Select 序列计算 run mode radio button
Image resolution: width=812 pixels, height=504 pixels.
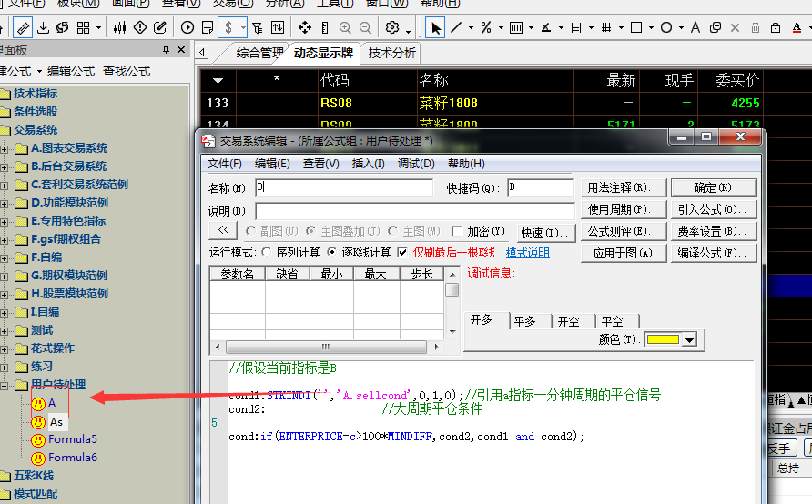click(x=267, y=252)
